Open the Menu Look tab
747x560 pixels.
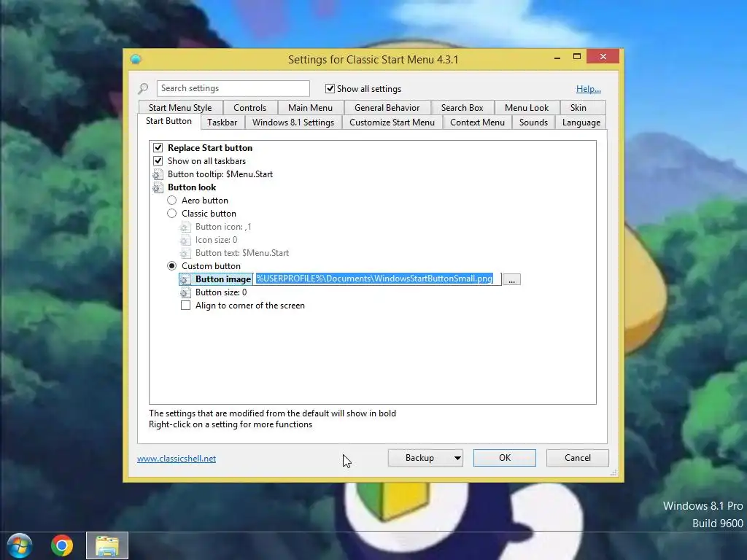click(527, 108)
